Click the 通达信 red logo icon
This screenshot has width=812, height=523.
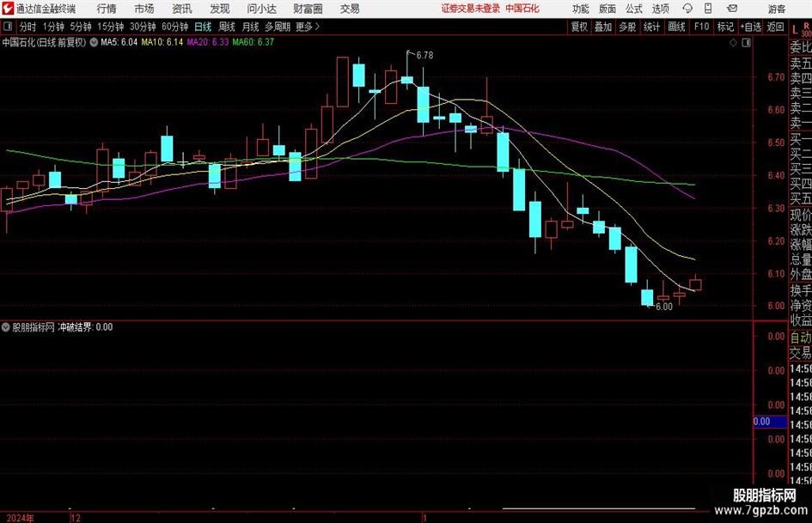(x=7, y=9)
